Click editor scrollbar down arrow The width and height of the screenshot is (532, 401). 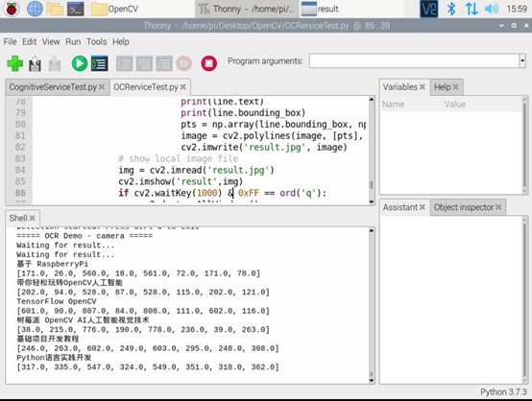[x=372, y=201]
